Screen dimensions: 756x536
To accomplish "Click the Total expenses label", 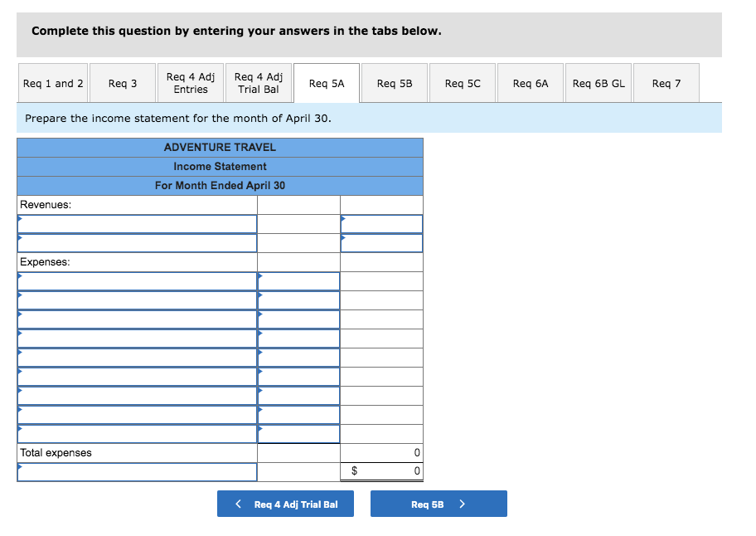I will [x=56, y=452].
